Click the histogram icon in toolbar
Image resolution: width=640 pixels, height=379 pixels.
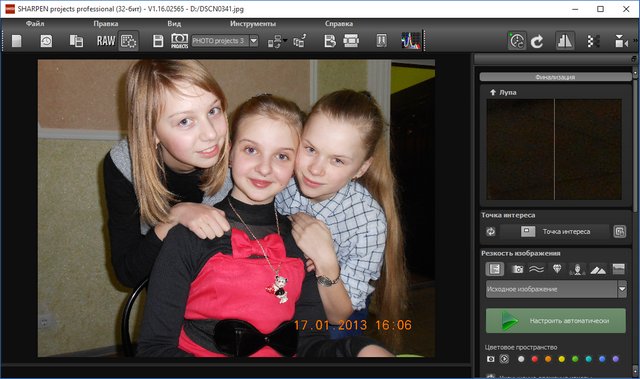click(x=411, y=41)
